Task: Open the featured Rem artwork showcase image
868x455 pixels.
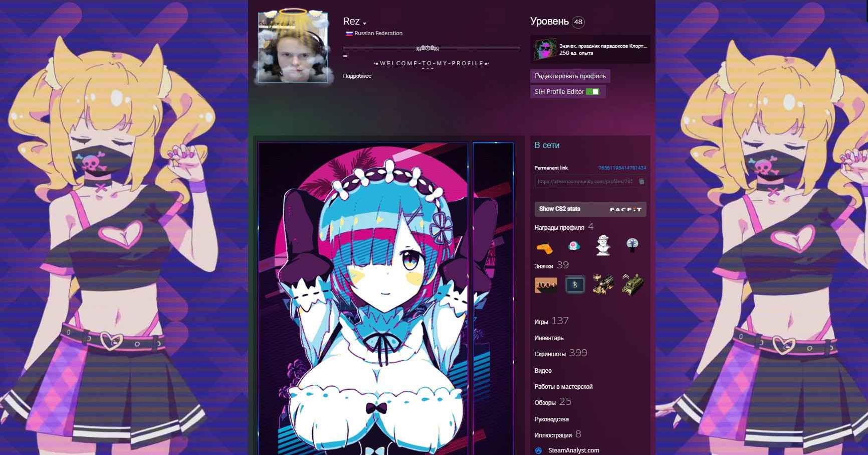Action: coord(363,299)
